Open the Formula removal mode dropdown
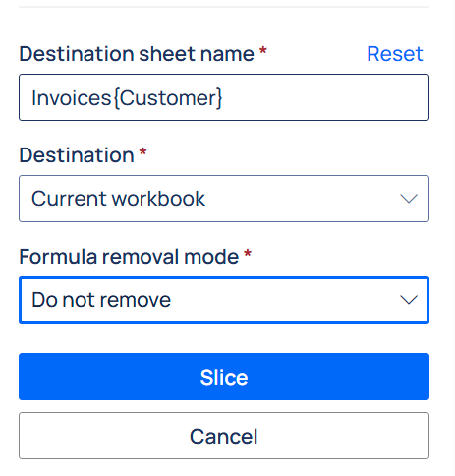The width and height of the screenshot is (455, 476). tap(224, 300)
